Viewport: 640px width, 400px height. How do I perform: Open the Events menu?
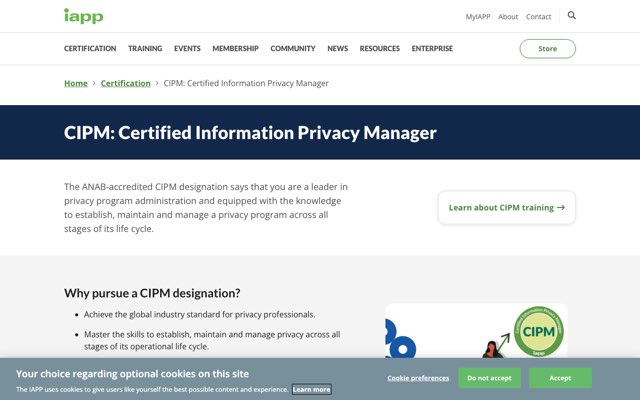click(x=187, y=49)
